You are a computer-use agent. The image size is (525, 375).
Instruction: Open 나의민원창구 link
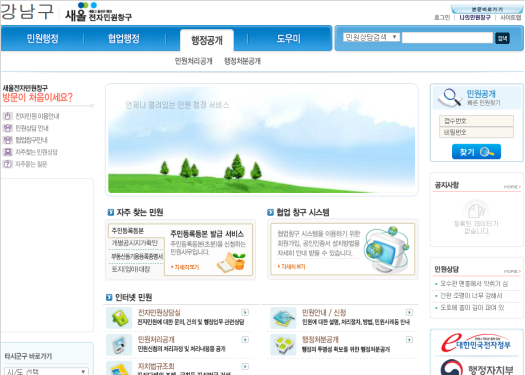pyautogui.click(x=475, y=17)
